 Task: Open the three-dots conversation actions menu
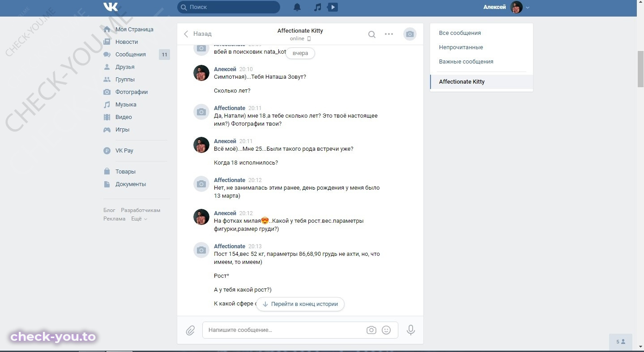[x=389, y=34]
